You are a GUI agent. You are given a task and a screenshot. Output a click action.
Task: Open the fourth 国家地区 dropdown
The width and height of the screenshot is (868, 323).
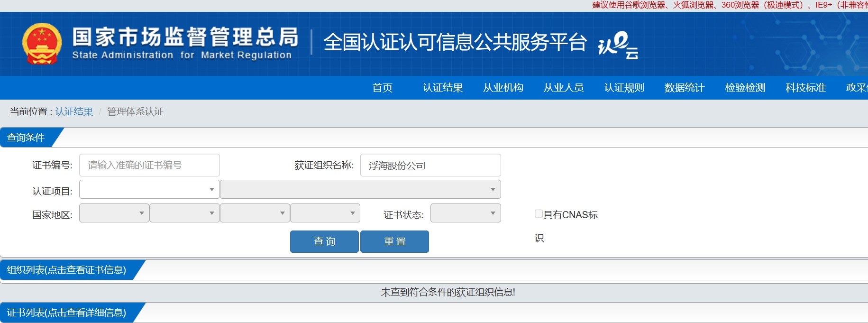coord(325,213)
